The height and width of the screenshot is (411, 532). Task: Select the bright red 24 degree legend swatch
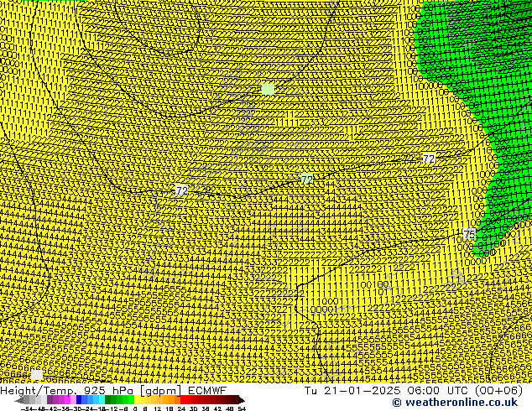pyautogui.click(x=184, y=399)
